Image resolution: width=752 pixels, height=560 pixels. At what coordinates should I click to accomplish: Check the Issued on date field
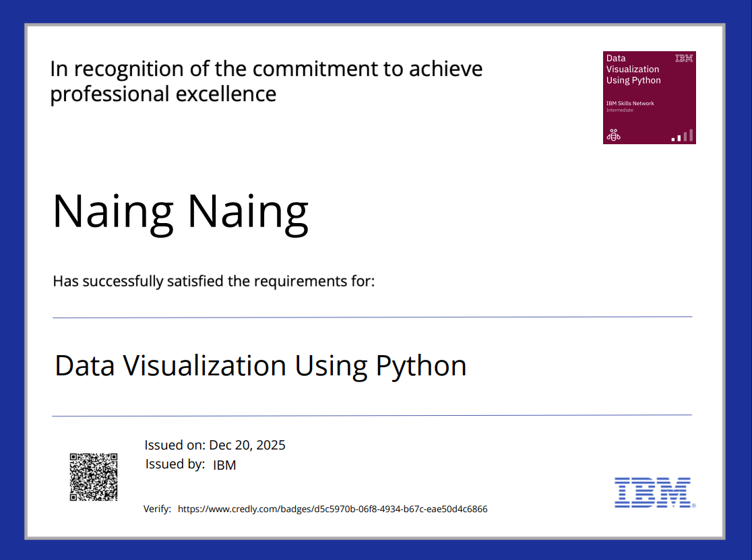click(x=215, y=445)
